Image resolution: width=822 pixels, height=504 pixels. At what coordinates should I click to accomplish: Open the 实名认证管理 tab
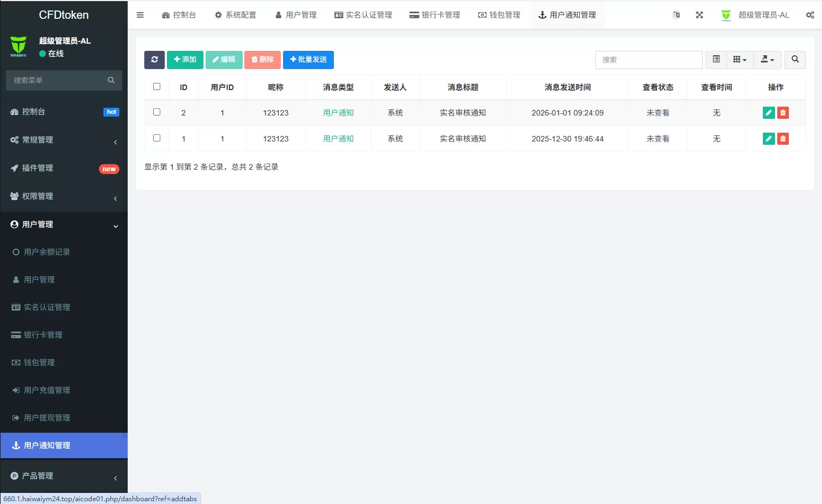(363, 15)
